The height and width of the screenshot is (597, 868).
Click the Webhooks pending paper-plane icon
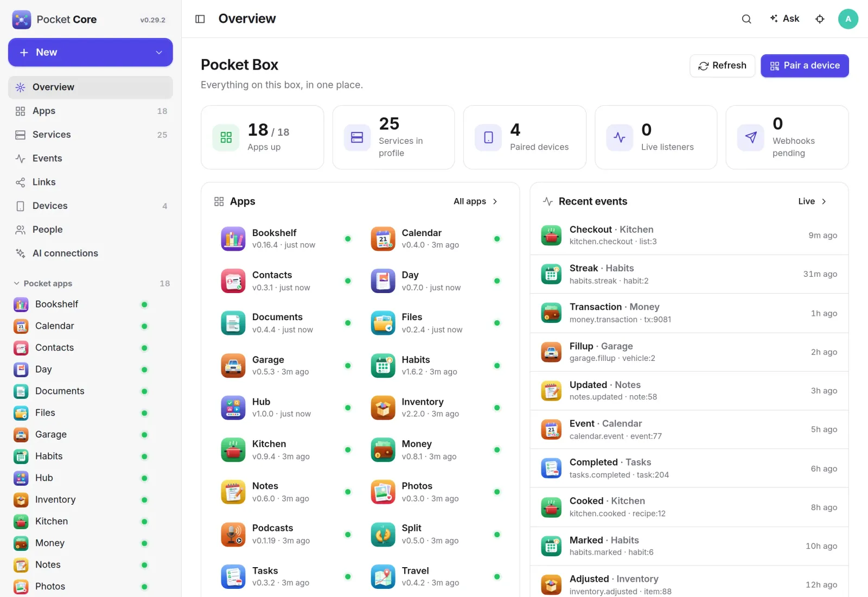[x=751, y=137]
